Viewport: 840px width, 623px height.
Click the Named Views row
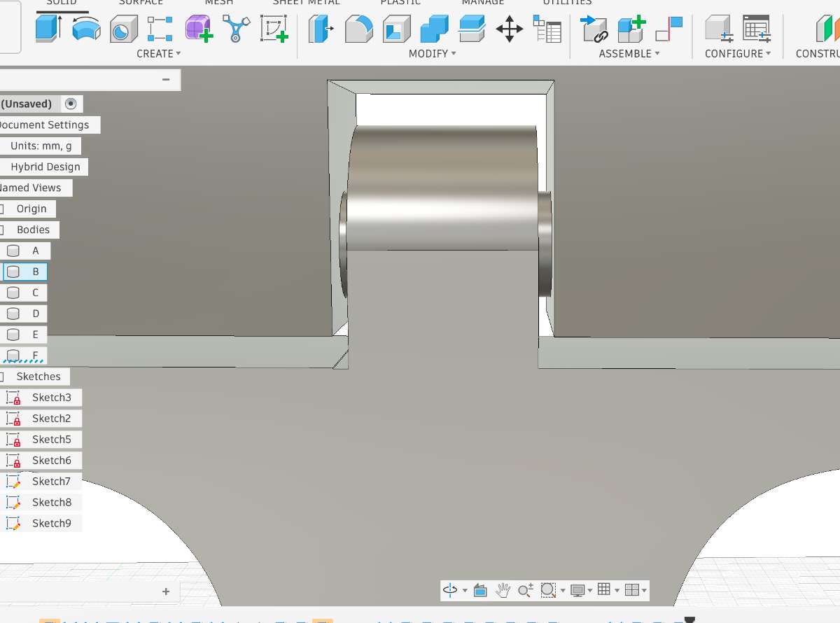[x=36, y=188]
